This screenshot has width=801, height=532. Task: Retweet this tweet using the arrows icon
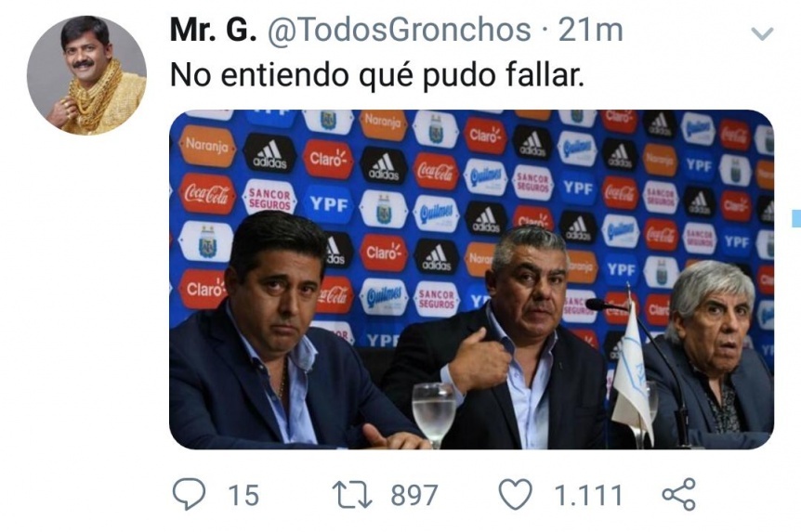point(352,495)
